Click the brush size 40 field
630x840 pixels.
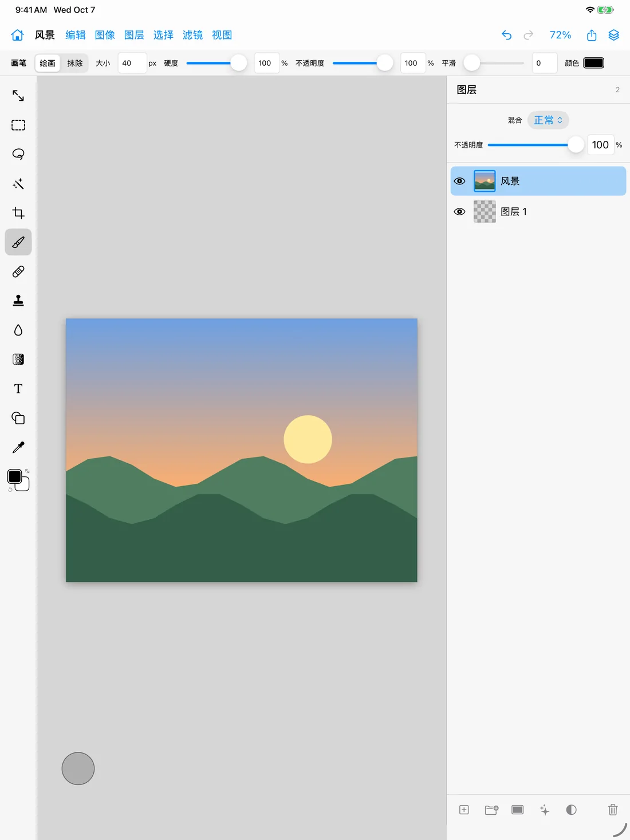[132, 63]
